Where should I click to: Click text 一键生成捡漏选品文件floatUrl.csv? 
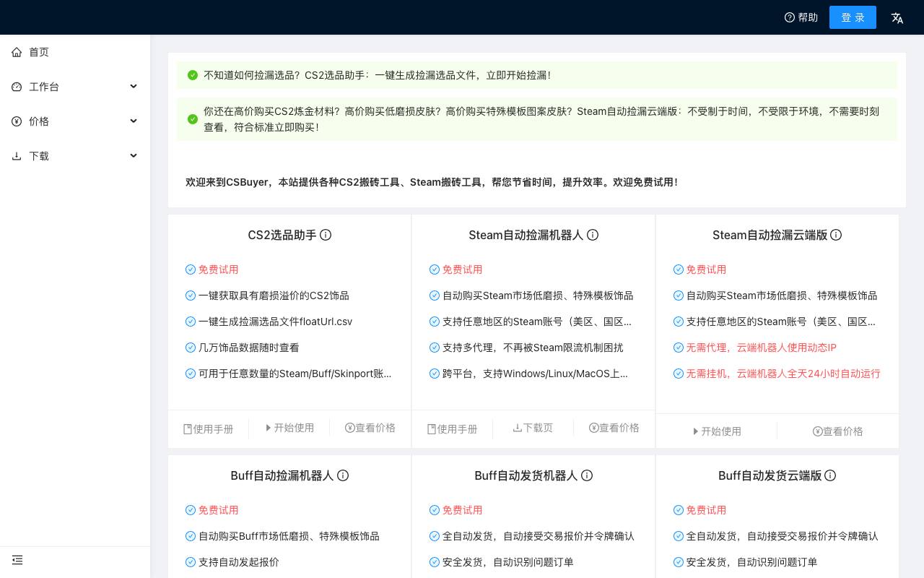point(276,322)
